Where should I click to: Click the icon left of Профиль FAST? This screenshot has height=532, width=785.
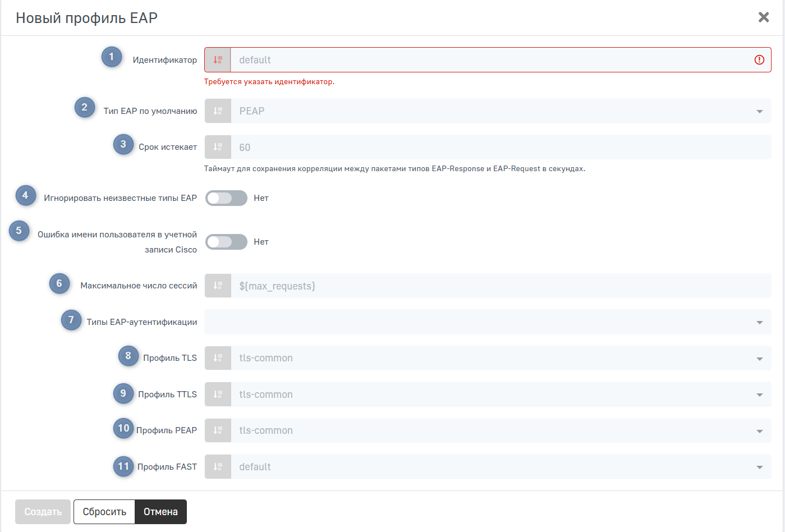point(218,467)
